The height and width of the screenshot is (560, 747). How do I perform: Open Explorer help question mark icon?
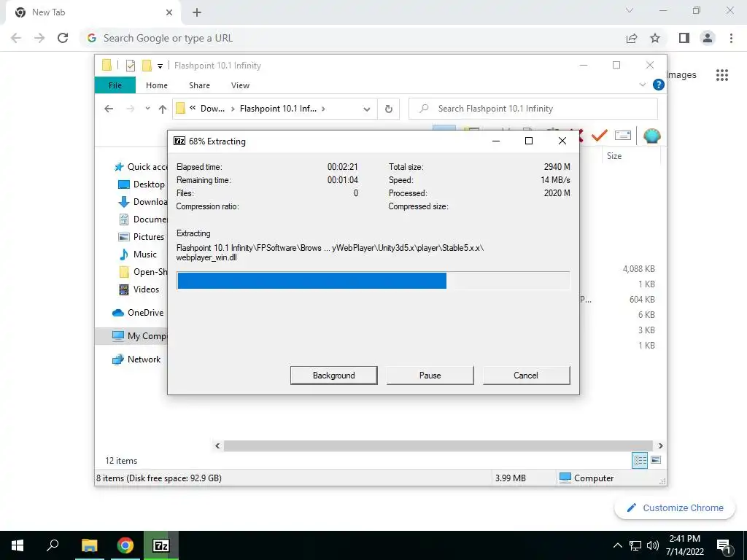click(659, 85)
